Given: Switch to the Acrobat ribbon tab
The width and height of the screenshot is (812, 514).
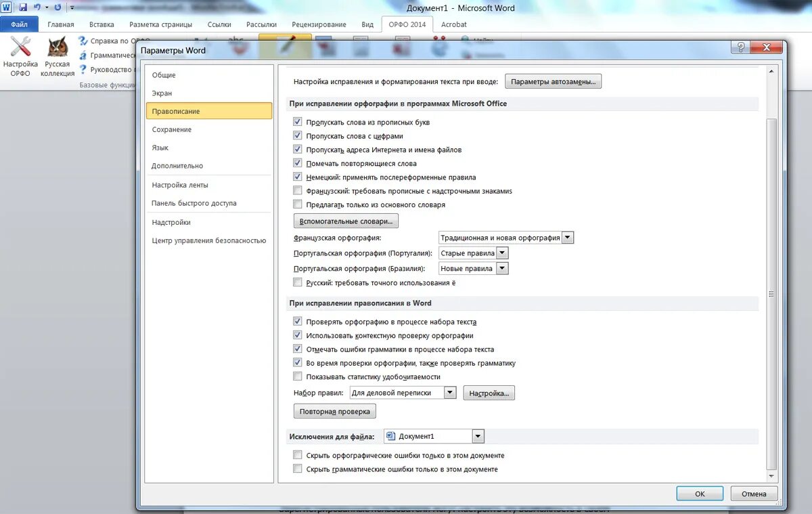Looking at the screenshot, I should pyautogui.click(x=454, y=24).
